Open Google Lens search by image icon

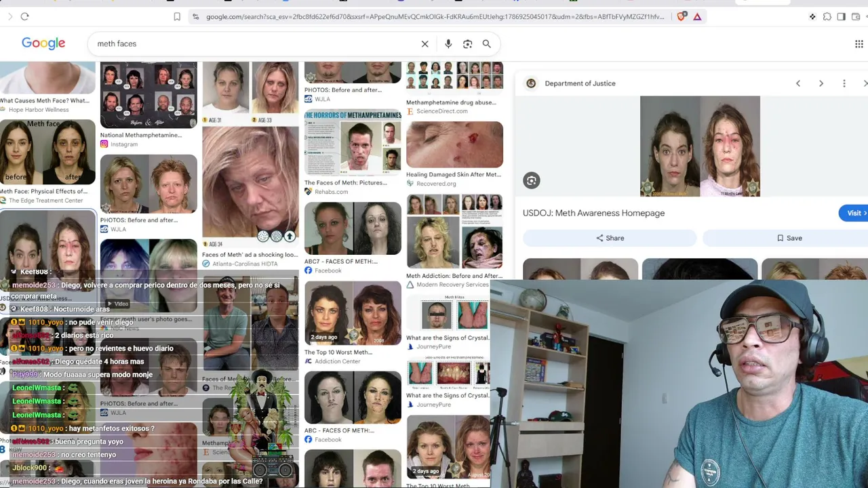(x=467, y=44)
